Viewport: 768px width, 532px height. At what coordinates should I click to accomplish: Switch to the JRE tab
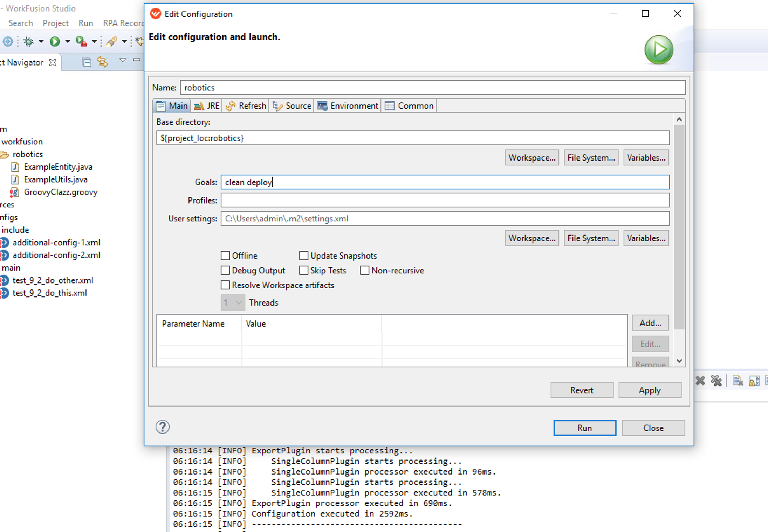(207, 106)
